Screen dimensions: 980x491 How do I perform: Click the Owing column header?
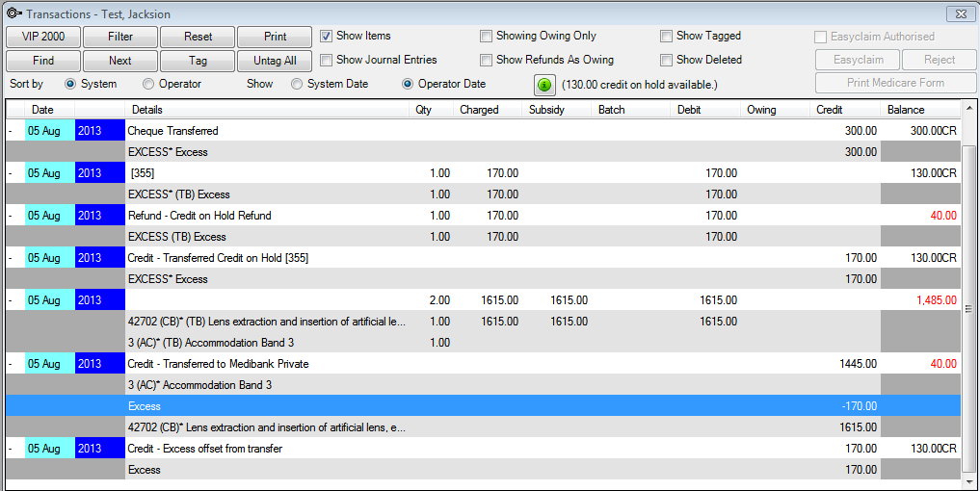(x=775, y=110)
